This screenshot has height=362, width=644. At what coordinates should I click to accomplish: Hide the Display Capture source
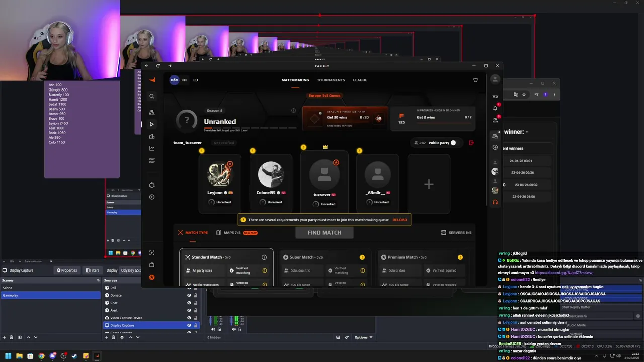pyautogui.click(x=189, y=325)
